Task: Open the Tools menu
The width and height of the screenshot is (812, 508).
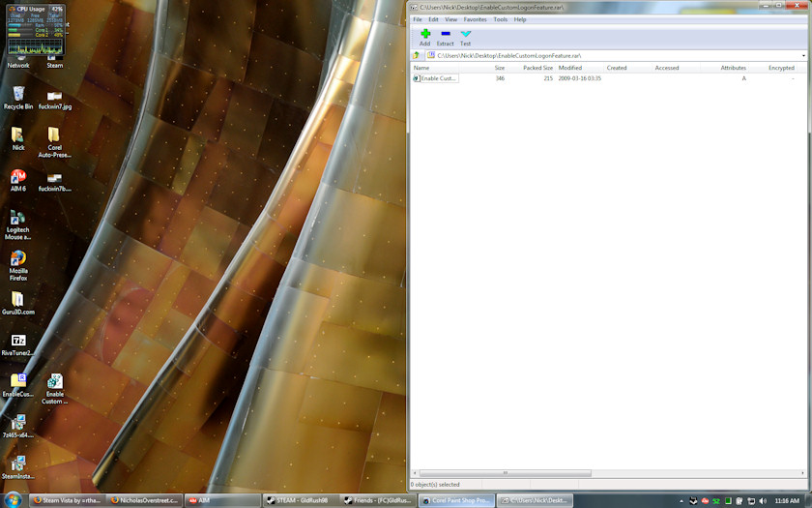Action: (501, 19)
